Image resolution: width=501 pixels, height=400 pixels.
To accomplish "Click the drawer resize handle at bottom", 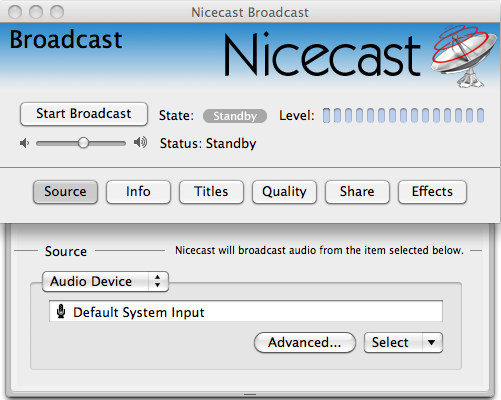I will click(x=250, y=395).
